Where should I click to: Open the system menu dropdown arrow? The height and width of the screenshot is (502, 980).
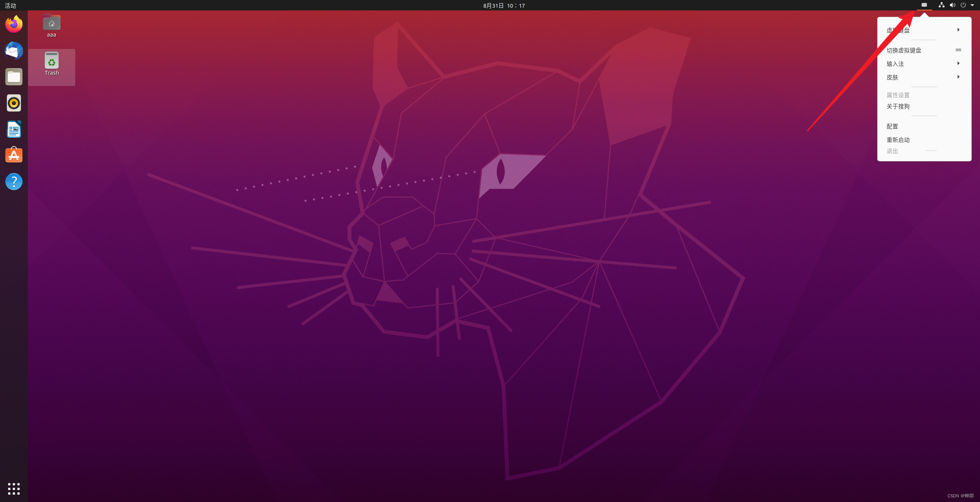point(972,5)
